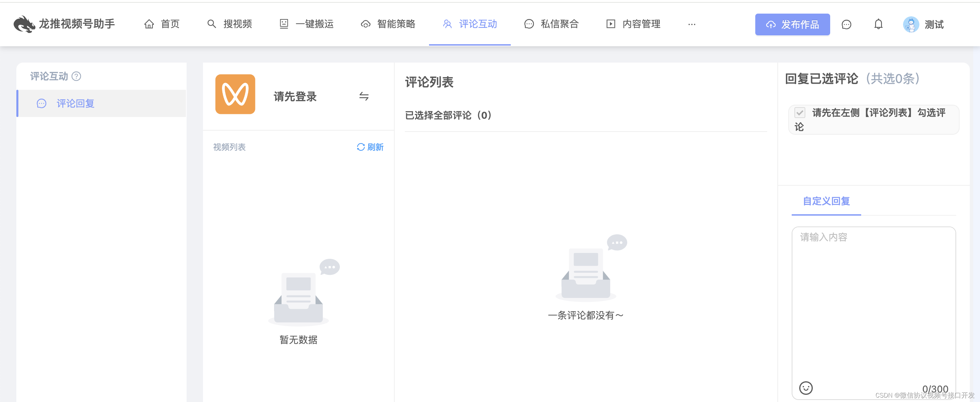Open the 首页 home tab
This screenshot has width=980, height=402.
pos(162,24)
